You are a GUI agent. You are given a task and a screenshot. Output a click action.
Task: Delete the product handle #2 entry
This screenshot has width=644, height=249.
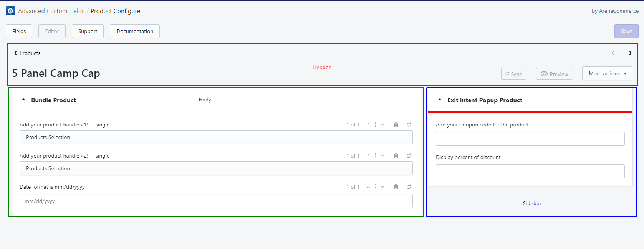tap(396, 156)
